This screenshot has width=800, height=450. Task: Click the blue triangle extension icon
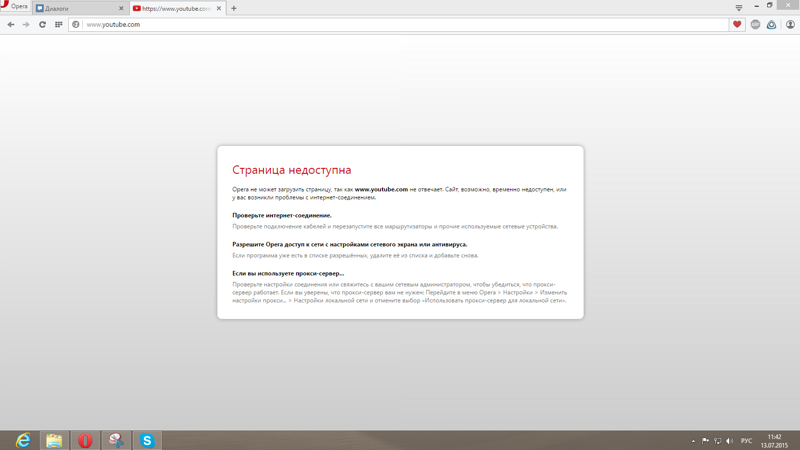(x=771, y=24)
